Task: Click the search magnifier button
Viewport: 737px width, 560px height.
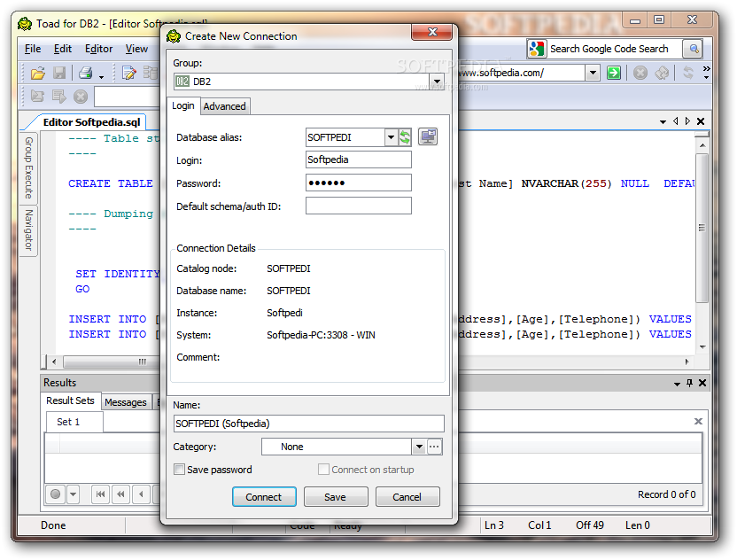Action: click(694, 49)
